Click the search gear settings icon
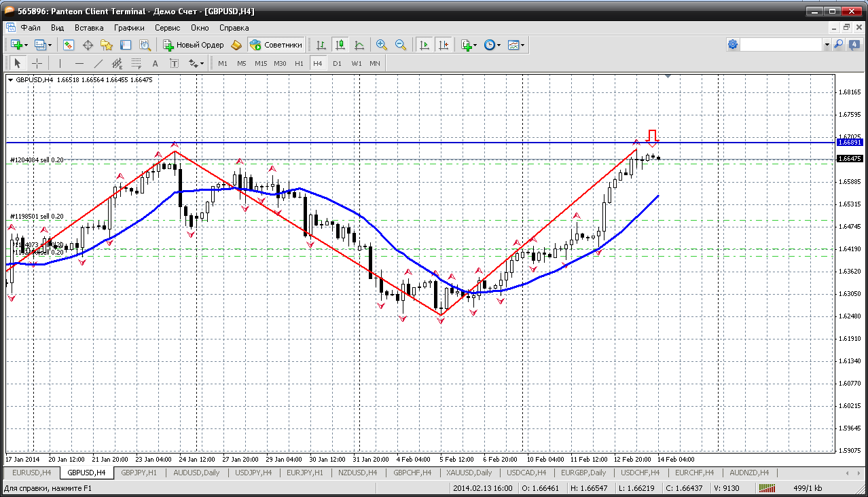868x497 pixels. point(733,44)
